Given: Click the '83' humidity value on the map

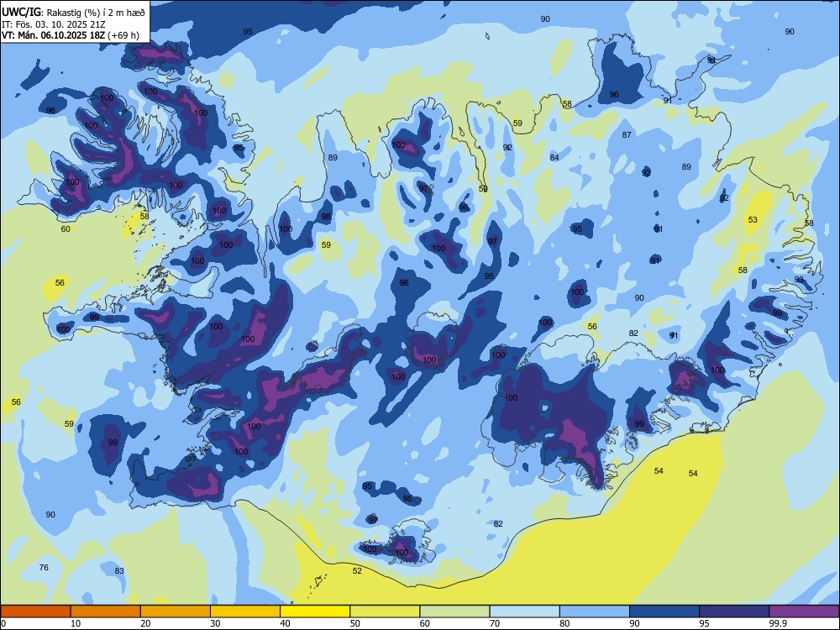Looking at the screenshot, I should (x=119, y=571).
